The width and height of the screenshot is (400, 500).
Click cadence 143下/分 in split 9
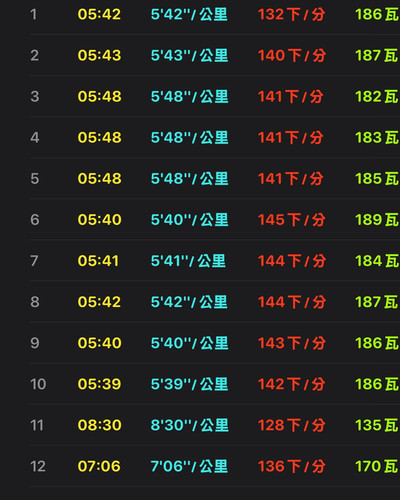(292, 343)
